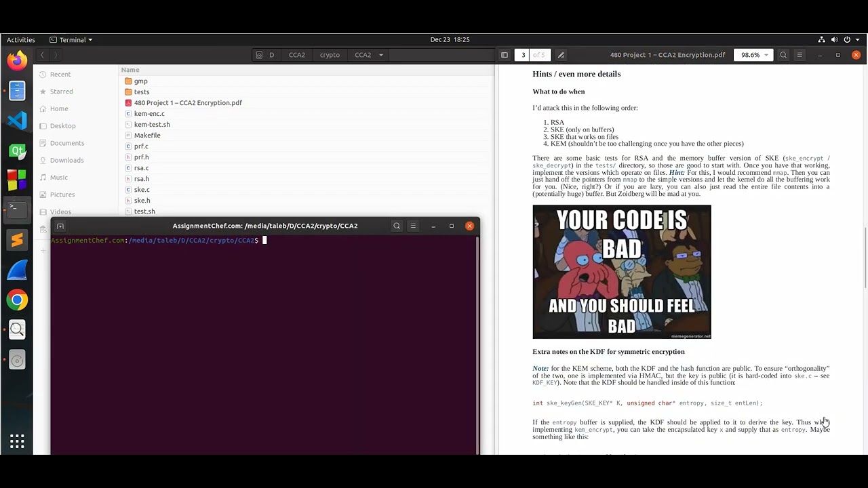Screen dimensions: 868x488
Task: Open the 98.6% zoom level dropdown
Action: point(753,55)
